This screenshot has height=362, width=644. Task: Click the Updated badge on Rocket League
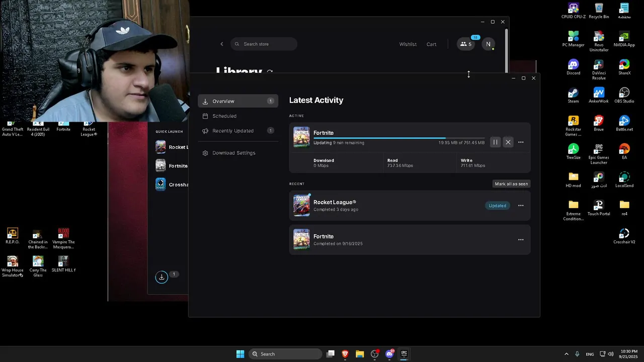[498, 206]
